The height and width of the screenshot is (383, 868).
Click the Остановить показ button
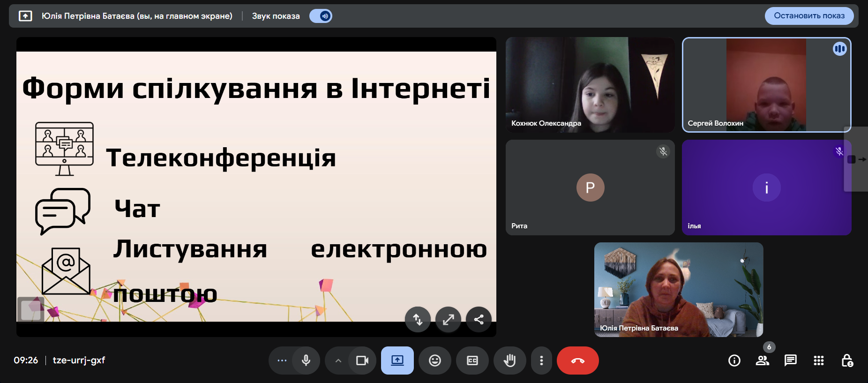pos(809,16)
